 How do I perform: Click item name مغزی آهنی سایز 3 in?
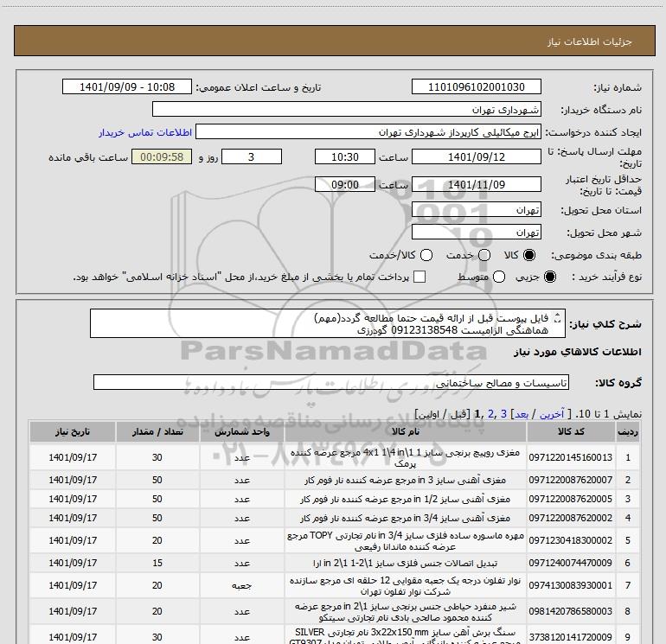pos(405,480)
